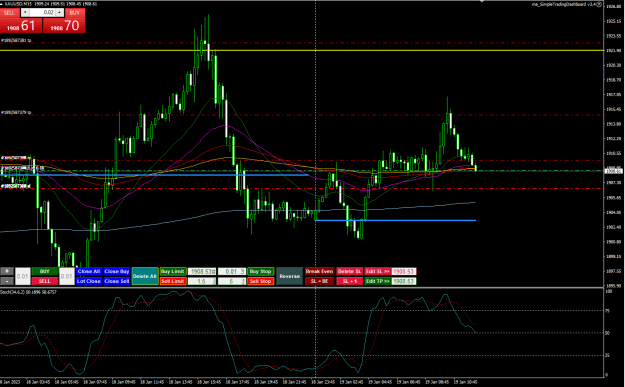Click the 1908.53 price field next to Buy Limit
625x387 pixels.
[202, 271]
